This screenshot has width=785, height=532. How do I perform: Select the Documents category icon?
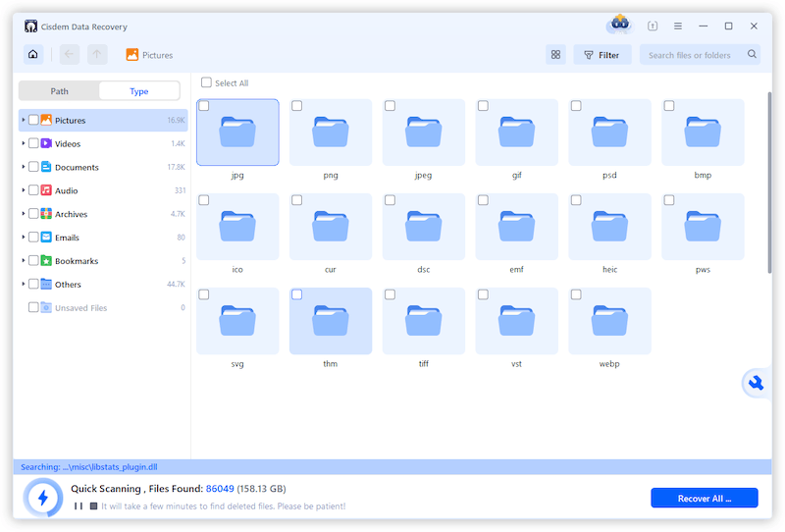click(x=46, y=166)
